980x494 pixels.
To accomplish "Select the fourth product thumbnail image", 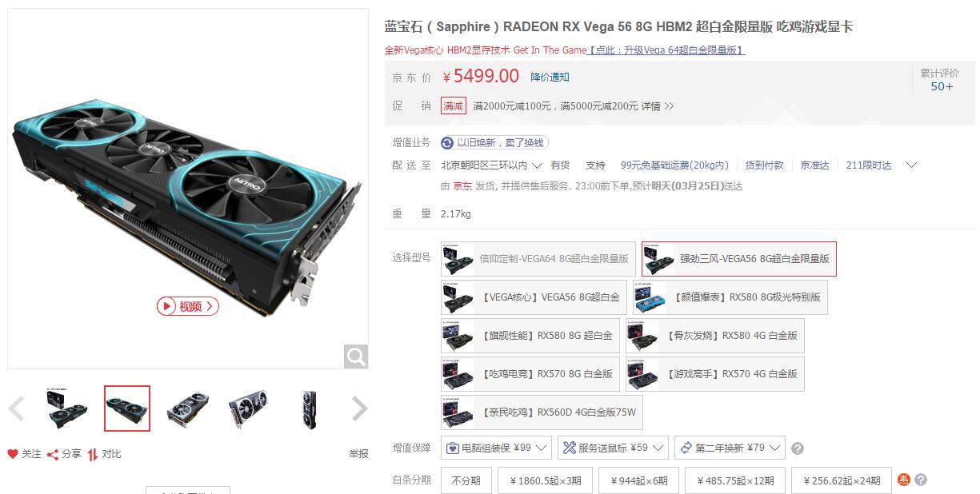I will tap(248, 408).
